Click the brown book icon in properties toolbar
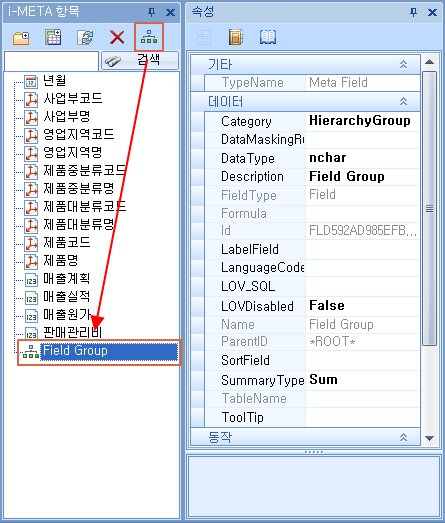 [x=236, y=37]
